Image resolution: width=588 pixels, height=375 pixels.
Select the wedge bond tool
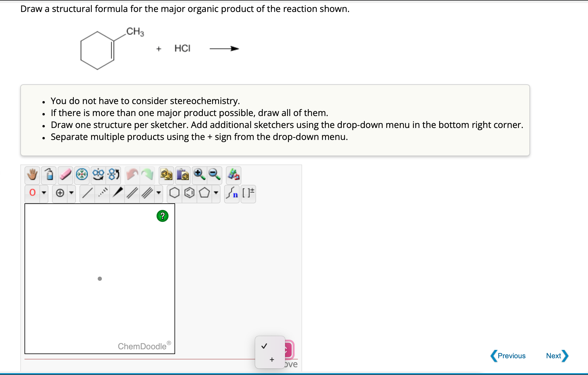point(117,193)
